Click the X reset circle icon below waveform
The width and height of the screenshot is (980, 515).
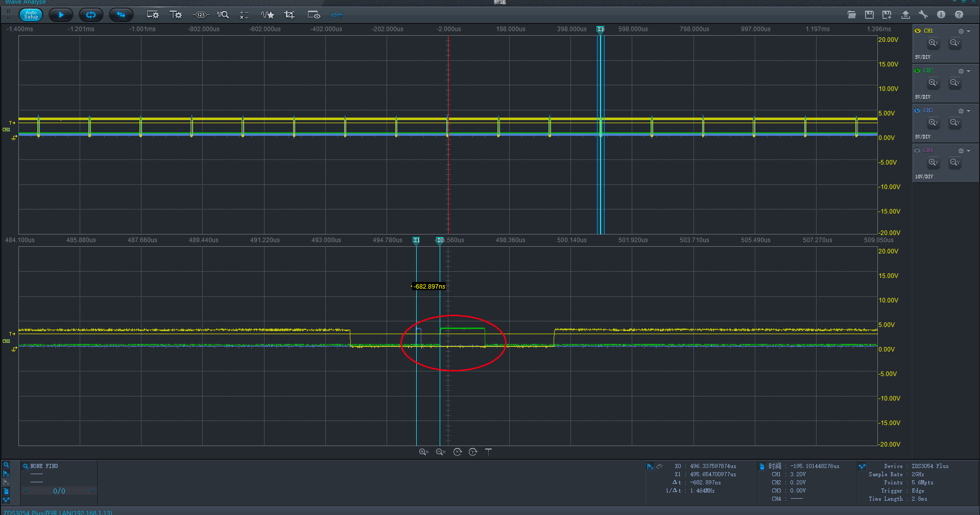tap(458, 452)
